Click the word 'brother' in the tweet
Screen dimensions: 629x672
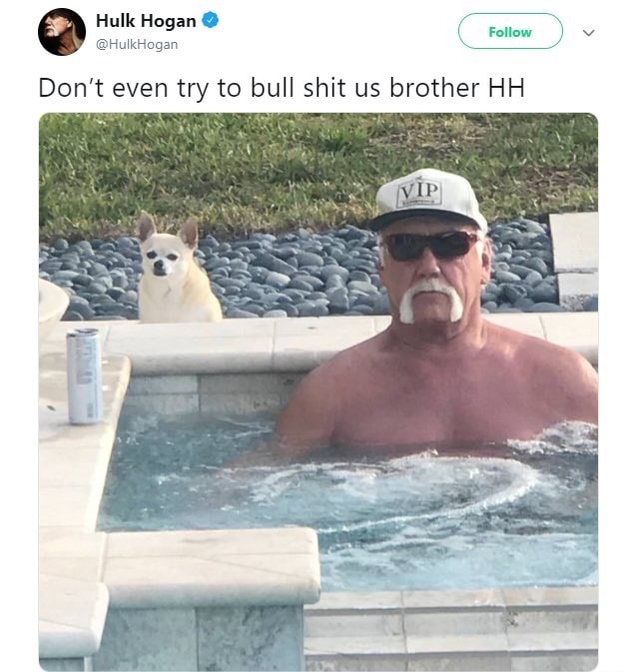click(x=434, y=88)
